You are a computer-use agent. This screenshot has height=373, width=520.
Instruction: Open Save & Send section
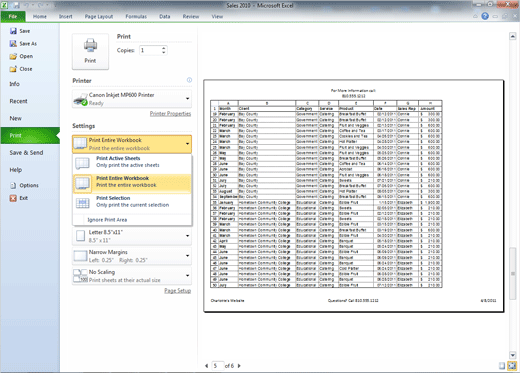click(x=26, y=153)
